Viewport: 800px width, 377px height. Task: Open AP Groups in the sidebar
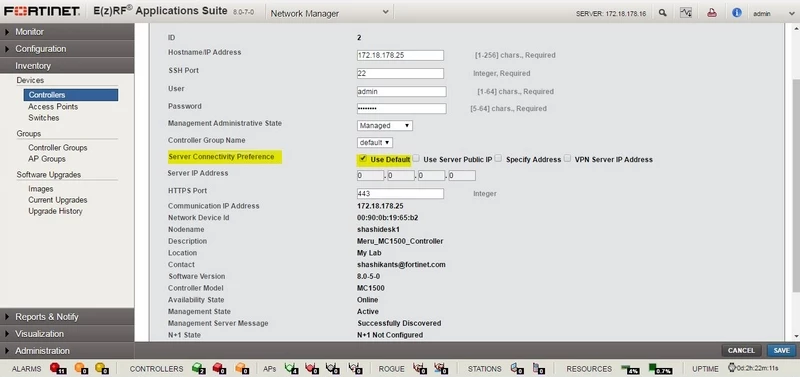pyautogui.click(x=47, y=159)
